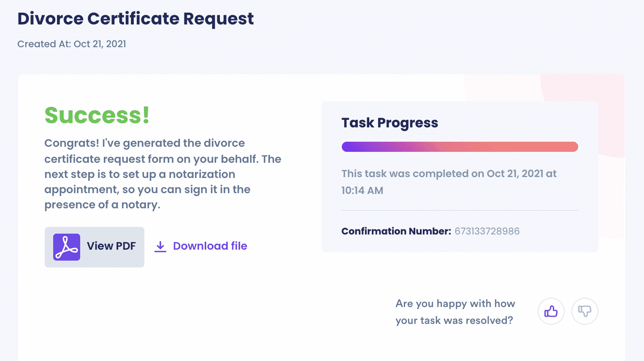Click the Task Progress gradient bar

click(x=460, y=147)
